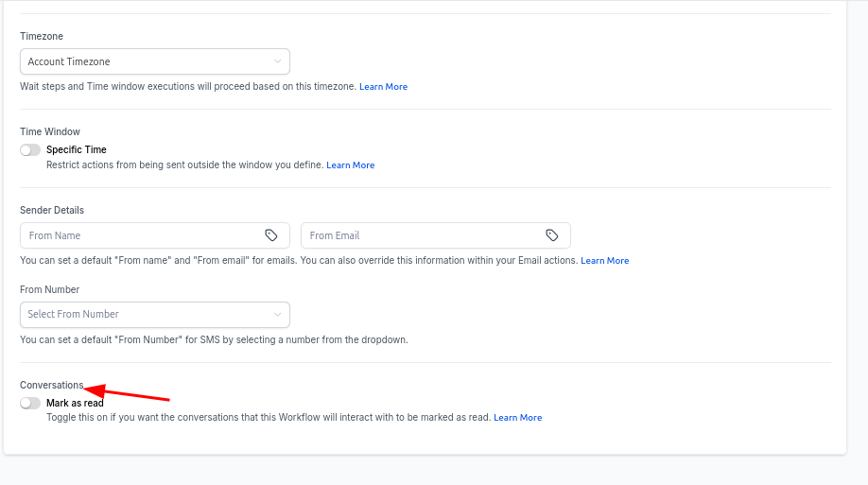Click the Specific Time label text
Image resolution: width=868 pixels, height=485 pixels.
click(x=77, y=149)
